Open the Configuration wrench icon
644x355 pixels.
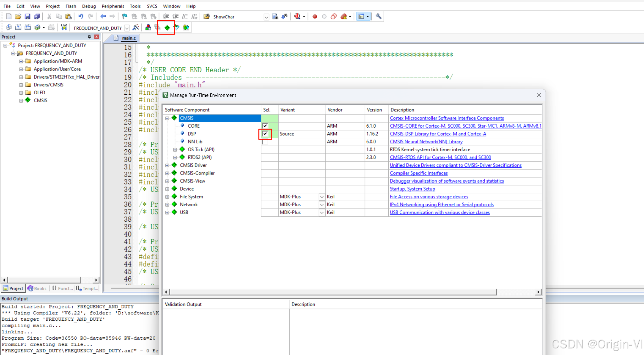(x=378, y=17)
